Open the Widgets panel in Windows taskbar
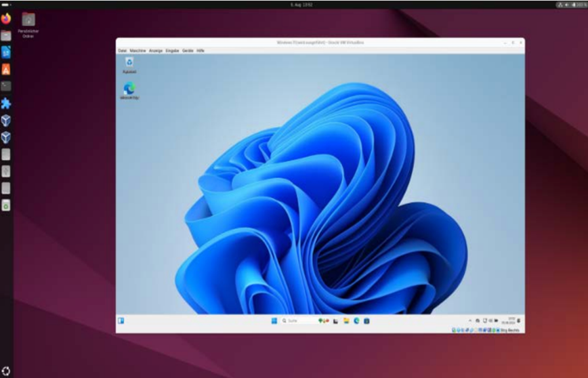This screenshot has height=378, width=588. (x=121, y=320)
